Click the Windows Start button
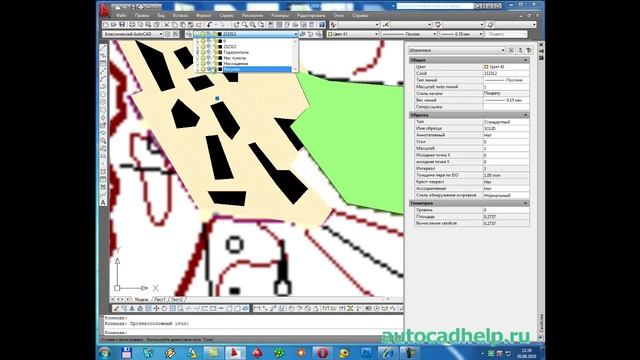The height and width of the screenshot is (360, 640). (105, 352)
